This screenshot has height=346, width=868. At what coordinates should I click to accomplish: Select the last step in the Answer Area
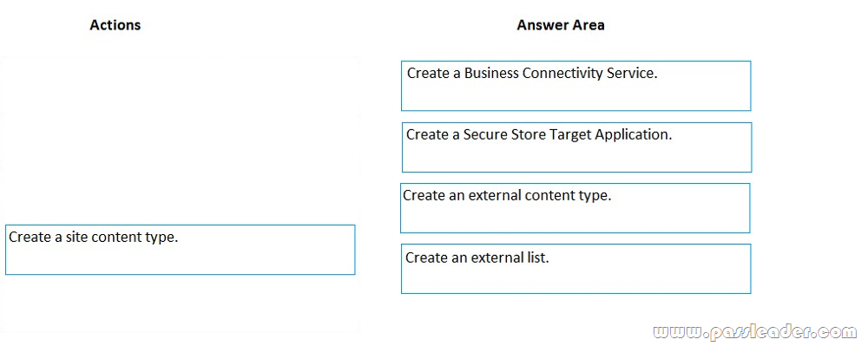pyautogui.click(x=575, y=269)
